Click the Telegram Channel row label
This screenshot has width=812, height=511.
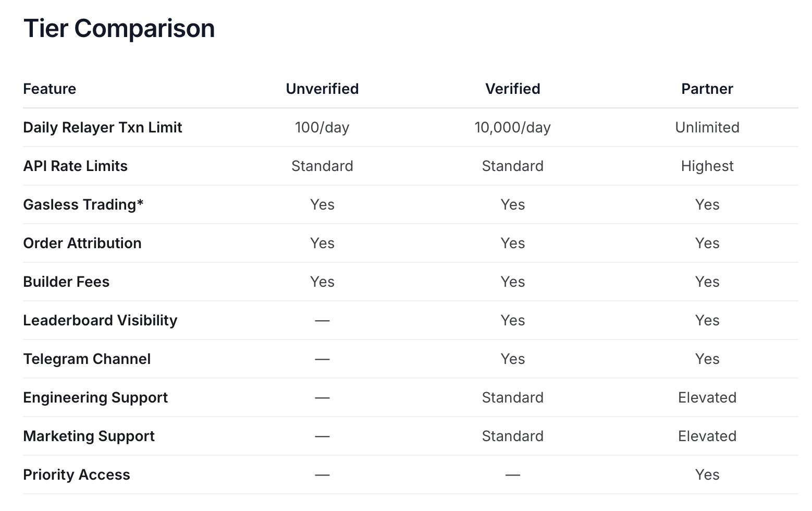[x=87, y=359]
